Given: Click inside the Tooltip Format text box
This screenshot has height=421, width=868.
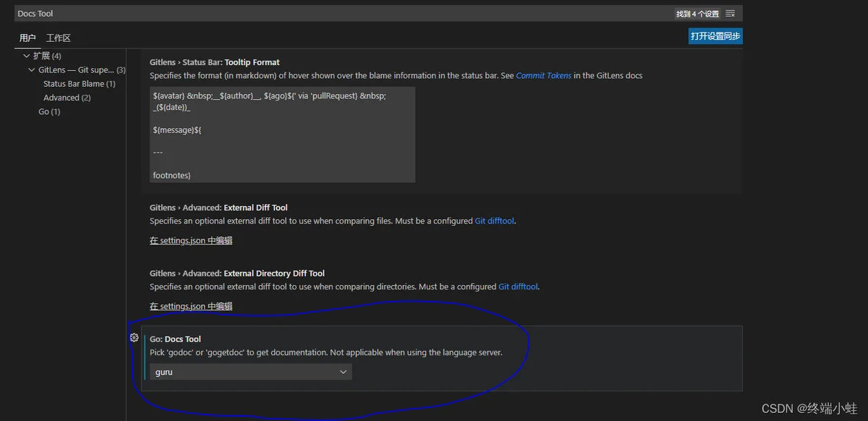Looking at the screenshot, I should click(283, 135).
